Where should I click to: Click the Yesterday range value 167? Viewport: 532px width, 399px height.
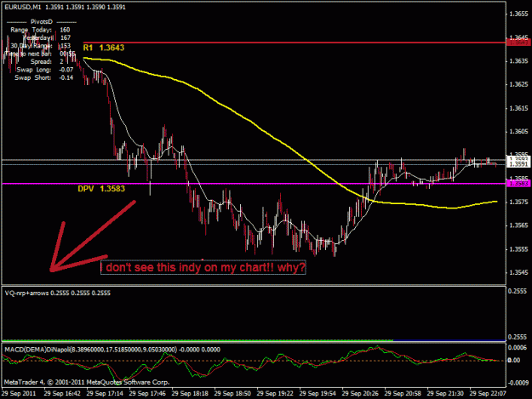[x=66, y=37]
